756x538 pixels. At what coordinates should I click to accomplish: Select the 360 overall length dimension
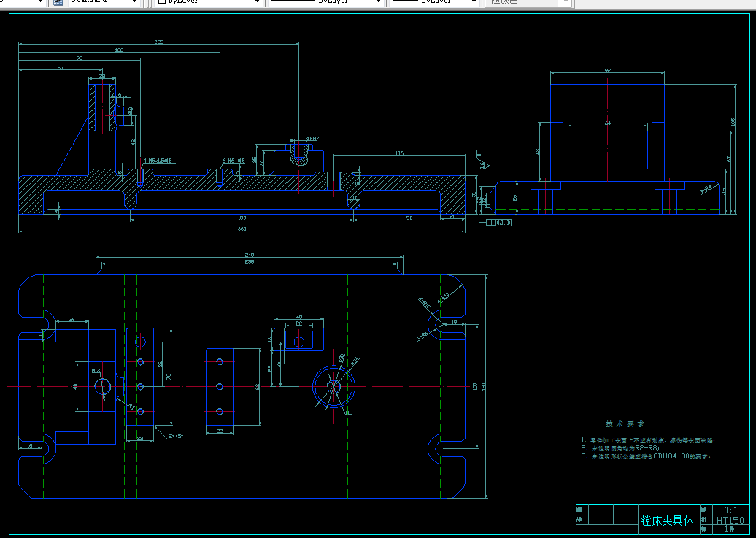click(x=242, y=228)
